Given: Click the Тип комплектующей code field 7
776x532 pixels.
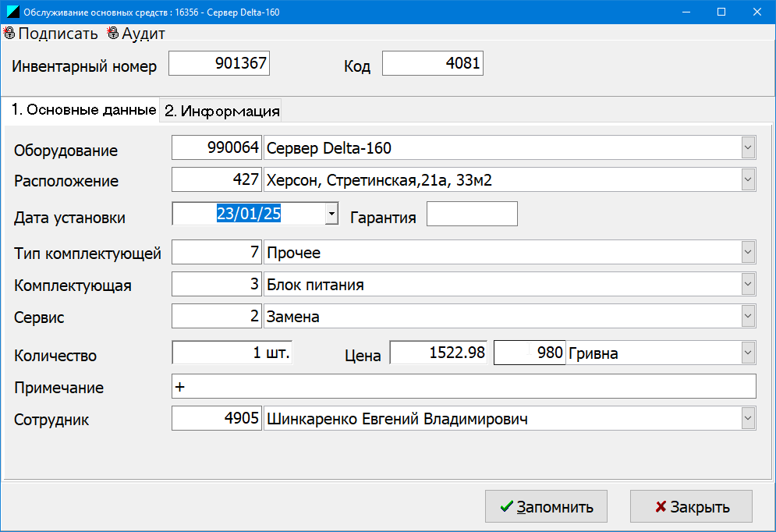Looking at the screenshot, I should [217, 253].
